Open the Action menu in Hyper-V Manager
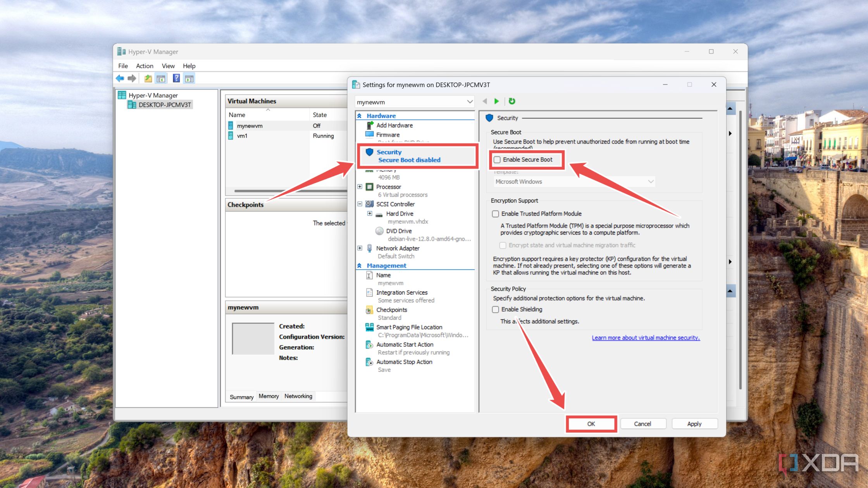868x488 pixels. pos(145,65)
